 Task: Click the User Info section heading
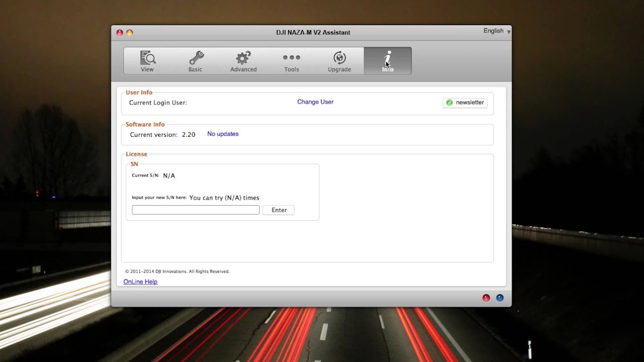point(139,93)
